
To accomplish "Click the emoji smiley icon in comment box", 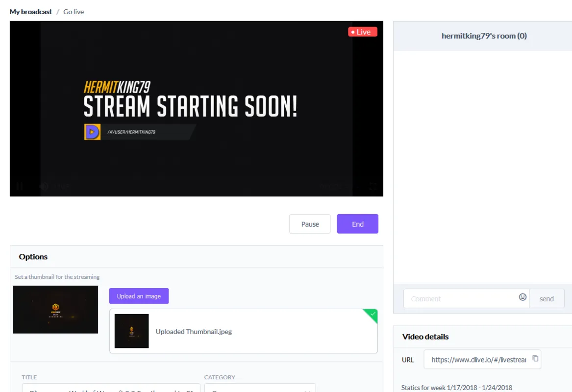I will [x=522, y=297].
